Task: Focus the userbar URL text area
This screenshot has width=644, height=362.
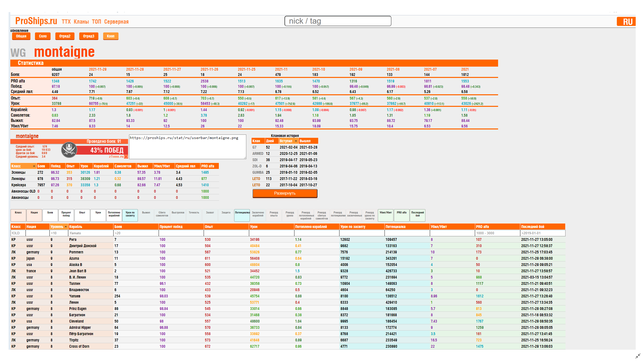Action: point(188,147)
